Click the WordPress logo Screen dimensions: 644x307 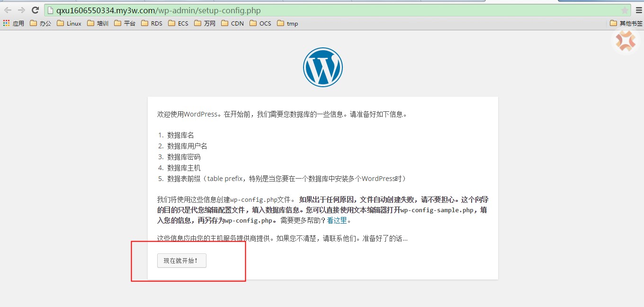(322, 67)
